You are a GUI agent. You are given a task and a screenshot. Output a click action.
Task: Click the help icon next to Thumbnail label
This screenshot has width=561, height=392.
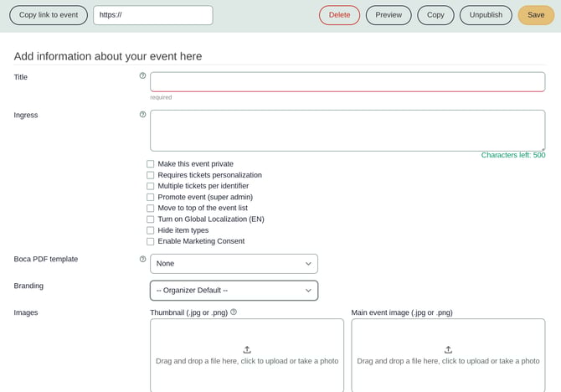click(x=234, y=312)
